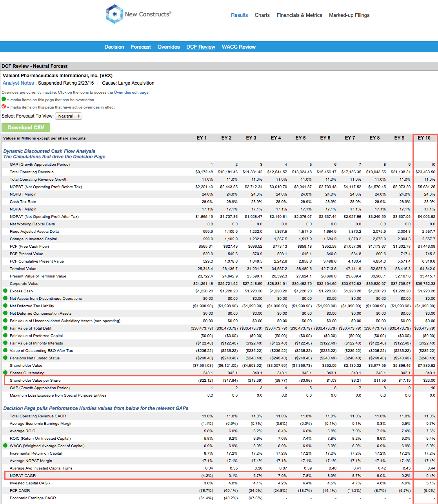Click the $39,732.33 corporate value cell
This screenshot has height=504, width=438.
(425, 283)
